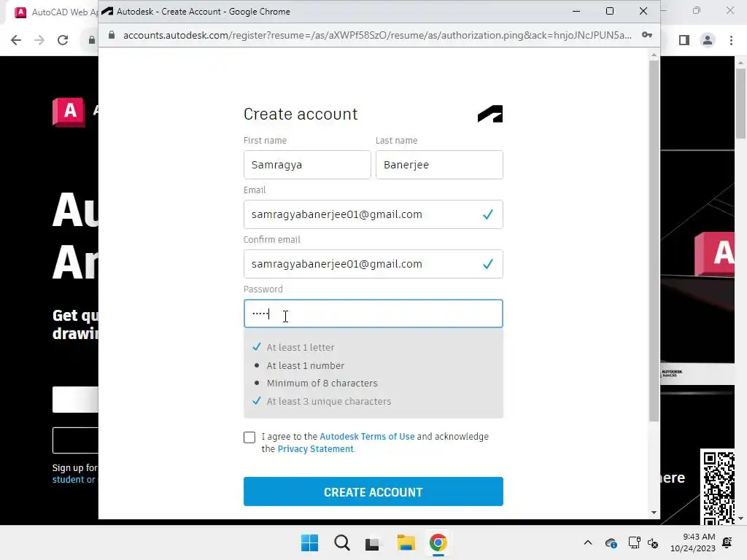This screenshot has height=560, width=747.
Task: Open the clock showing 9:43 AM
Action: pos(693,542)
